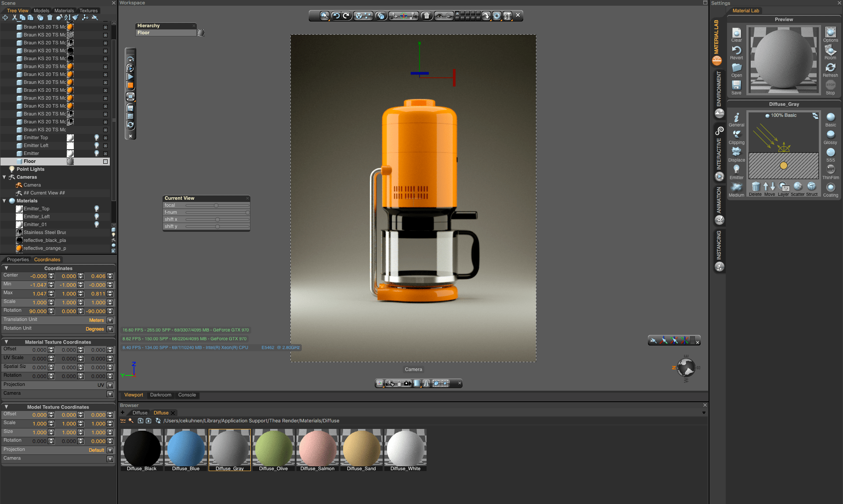Open the gear settings icon in workspace toolbar
The height and width of the screenshot is (504, 843).
497,16
